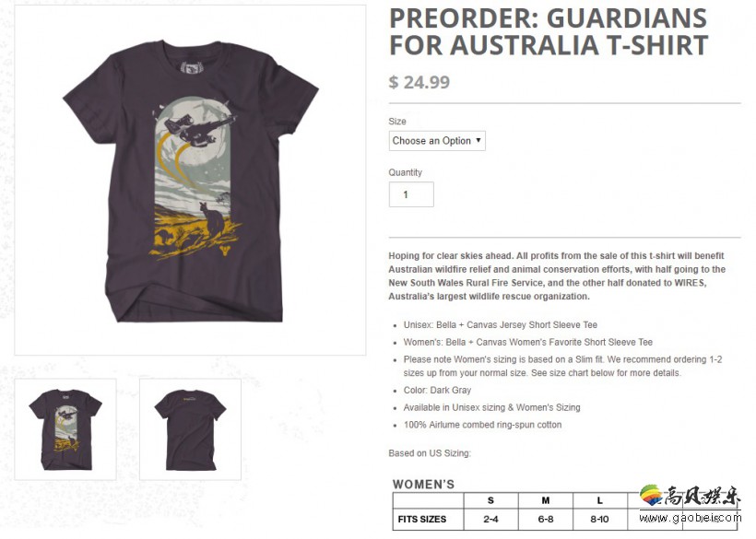
Task: Click the product title Guardians for Australia
Action: tap(549, 32)
